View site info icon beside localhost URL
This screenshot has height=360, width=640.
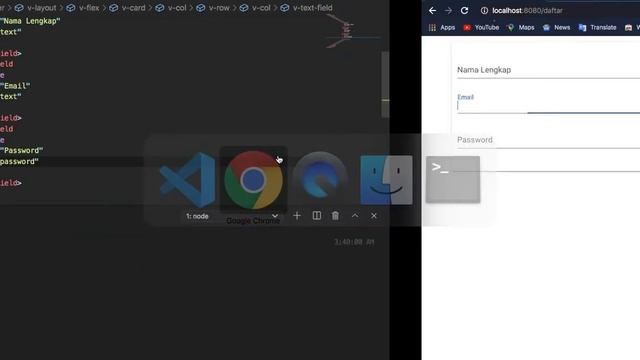(x=484, y=11)
